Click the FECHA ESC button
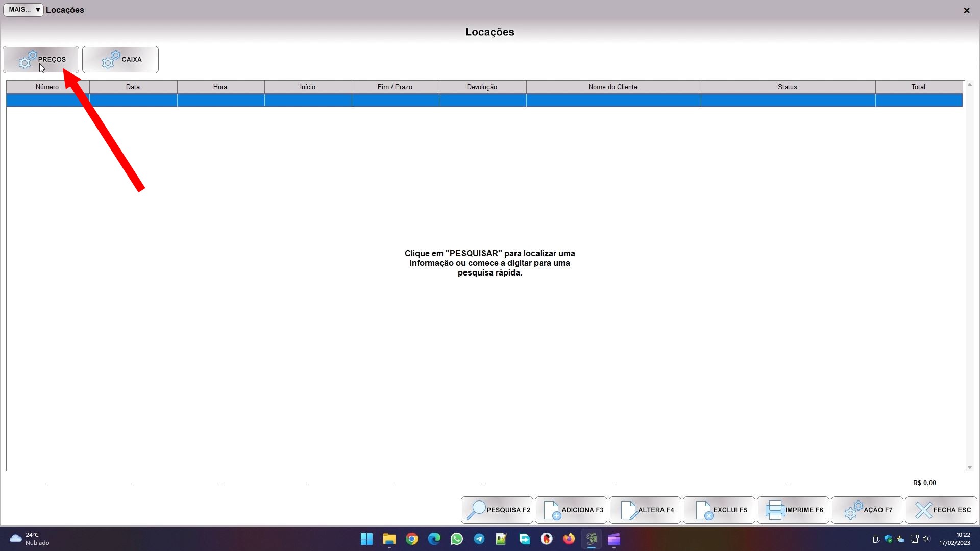The width and height of the screenshot is (980, 551). pos(941,510)
